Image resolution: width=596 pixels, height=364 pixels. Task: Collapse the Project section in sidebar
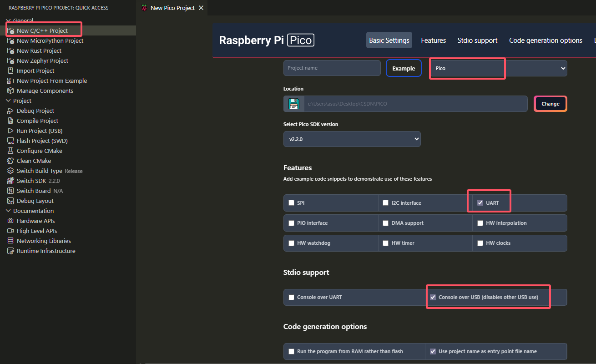8,101
